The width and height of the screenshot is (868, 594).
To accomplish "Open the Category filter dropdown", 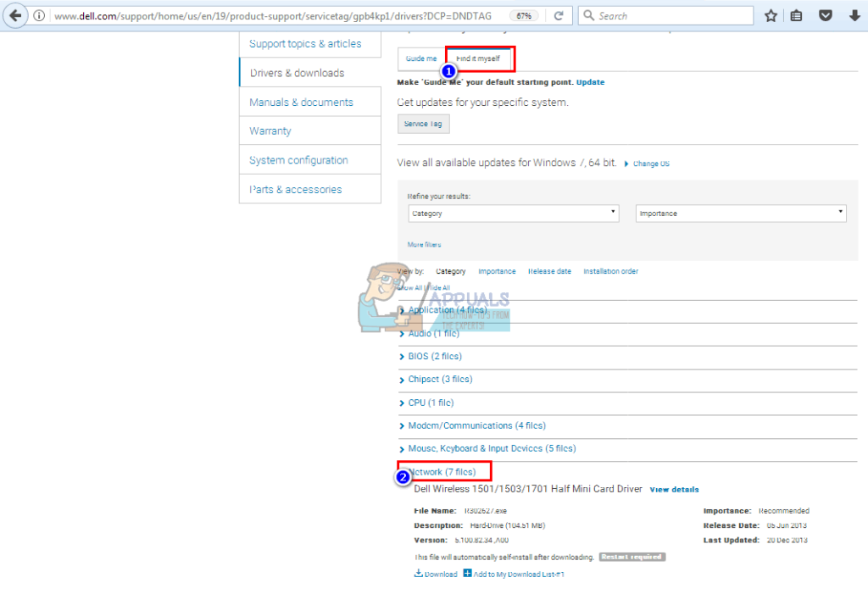I will pyautogui.click(x=514, y=214).
